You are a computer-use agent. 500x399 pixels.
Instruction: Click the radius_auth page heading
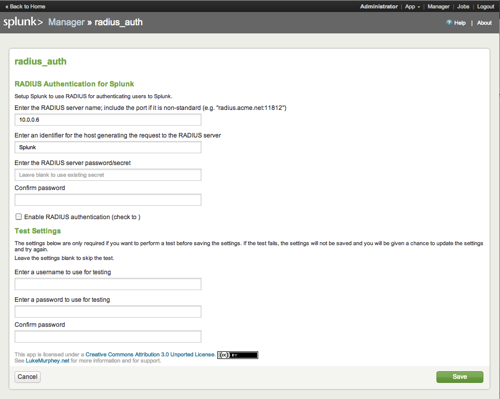[x=40, y=61]
